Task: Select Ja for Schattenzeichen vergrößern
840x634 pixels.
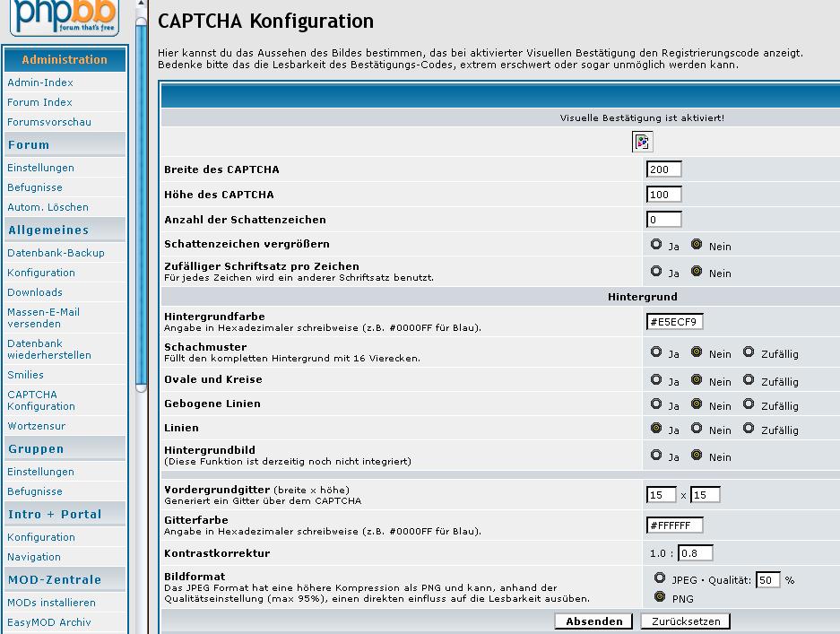Action: 657,245
